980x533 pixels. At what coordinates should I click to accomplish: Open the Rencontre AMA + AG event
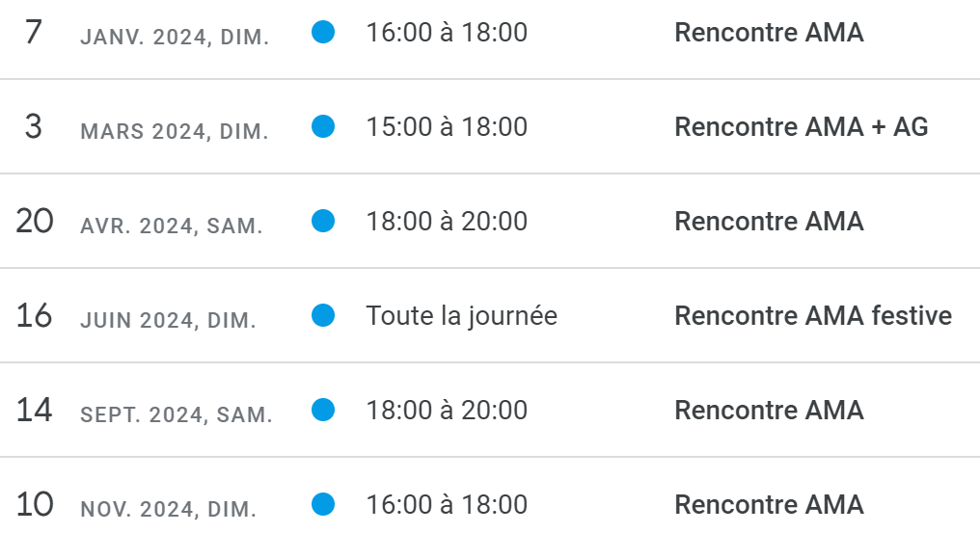[x=802, y=127]
